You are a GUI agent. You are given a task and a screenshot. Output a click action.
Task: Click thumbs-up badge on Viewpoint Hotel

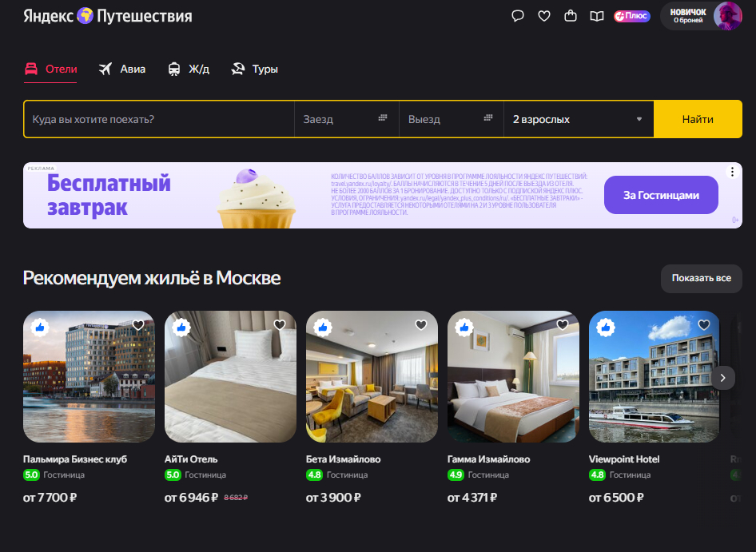(x=606, y=328)
